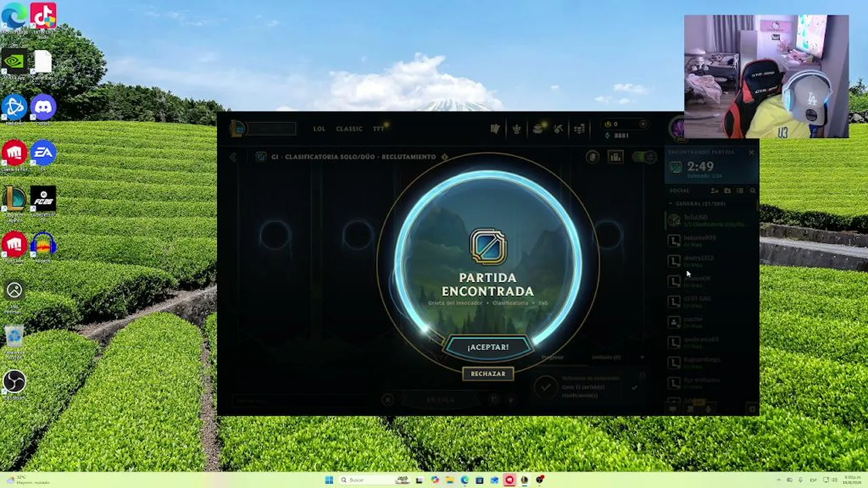Open the League of Legends desktop shortcut
The width and height of the screenshot is (868, 488).
(14, 199)
